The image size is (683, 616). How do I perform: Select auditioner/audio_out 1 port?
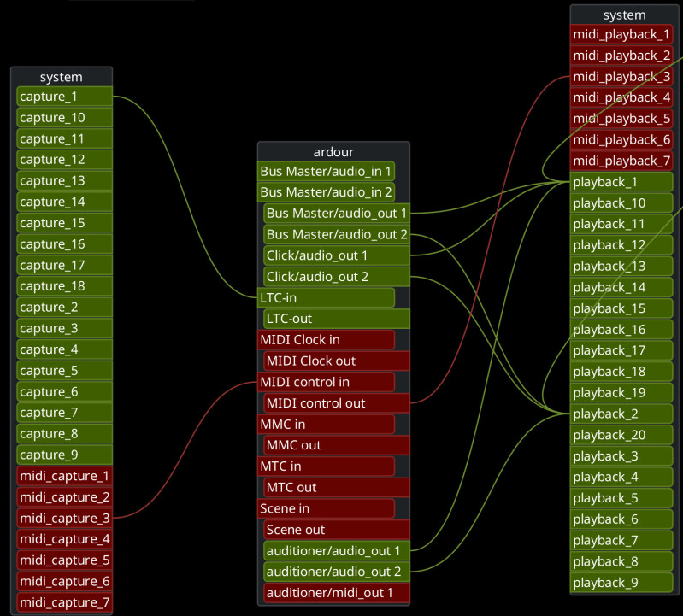(x=337, y=551)
